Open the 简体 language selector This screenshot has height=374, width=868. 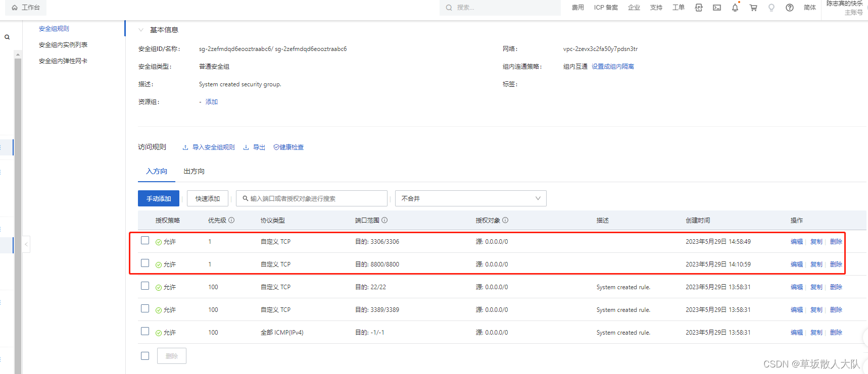[810, 8]
